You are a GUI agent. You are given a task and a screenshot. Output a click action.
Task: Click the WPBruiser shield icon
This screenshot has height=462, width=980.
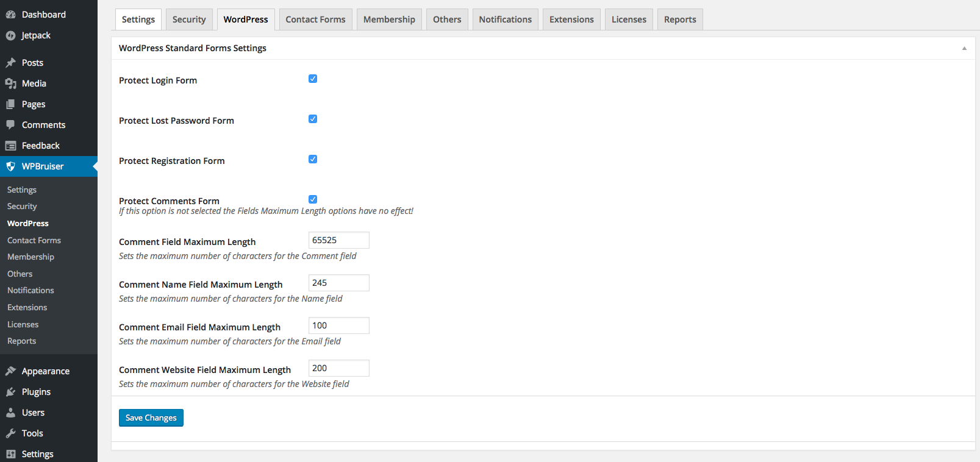10,166
